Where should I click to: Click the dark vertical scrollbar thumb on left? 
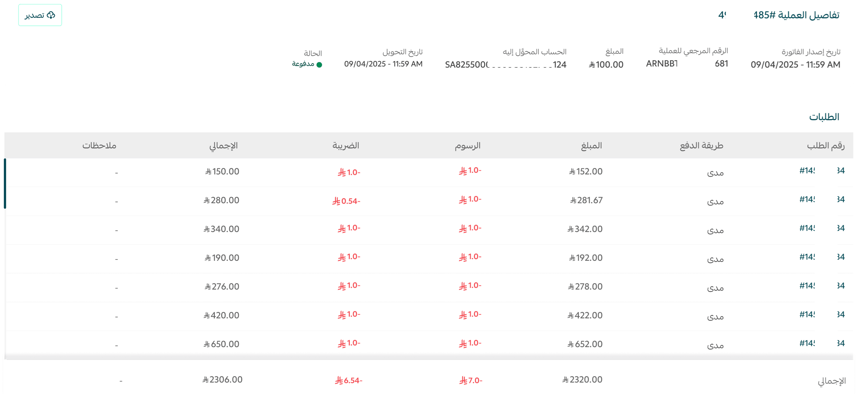(x=5, y=183)
